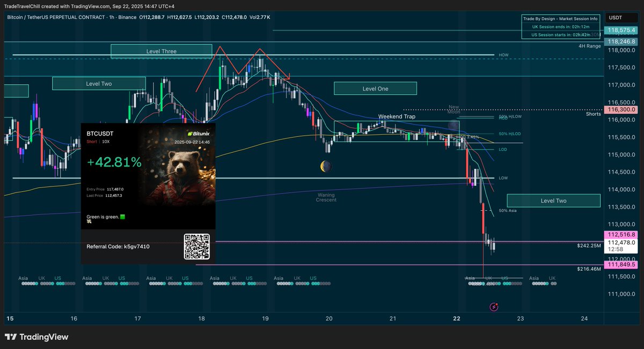Click the Bitunix logo on the trade card
This screenshot has height=349, width=644.
click(x=197, y=133)
